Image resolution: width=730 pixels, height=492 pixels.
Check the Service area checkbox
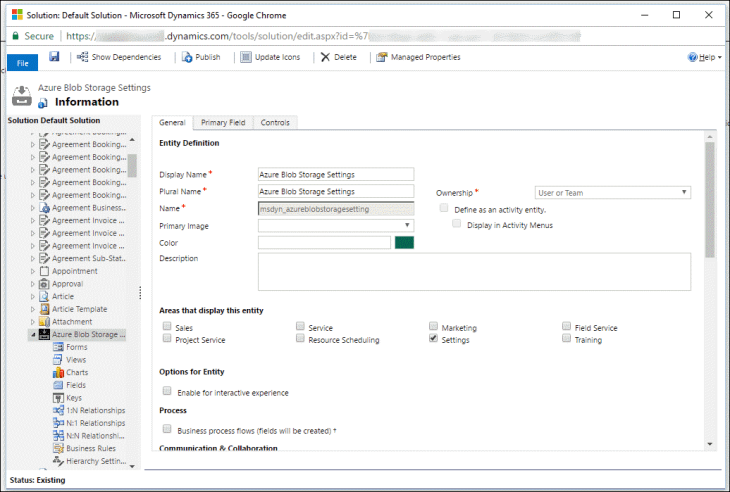click(300, 326)
